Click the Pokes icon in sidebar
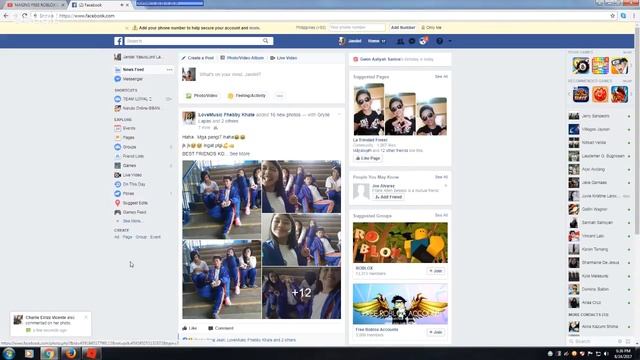Screen dimensions: 640x360 click(x=118, y=194)
